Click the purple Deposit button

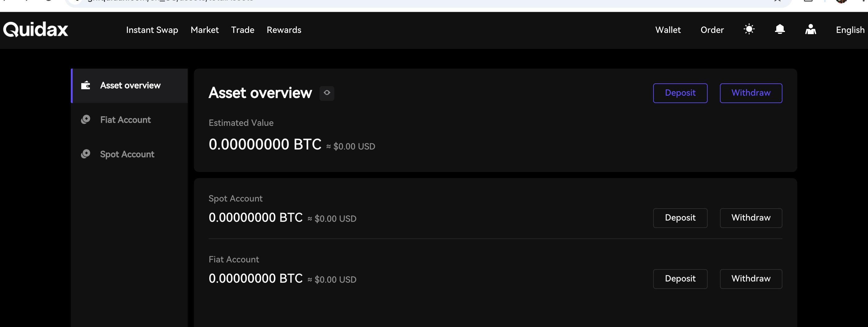click(680, 93)
